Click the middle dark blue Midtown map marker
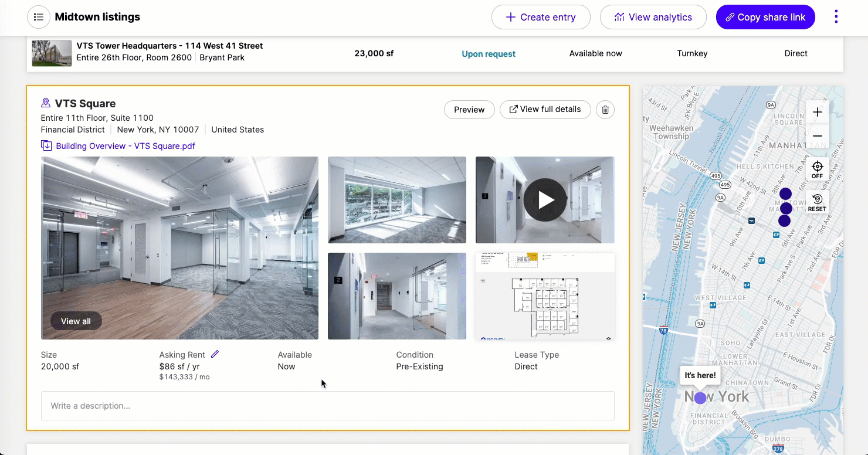This screenshot has width=868, height=455. point(786,208)
